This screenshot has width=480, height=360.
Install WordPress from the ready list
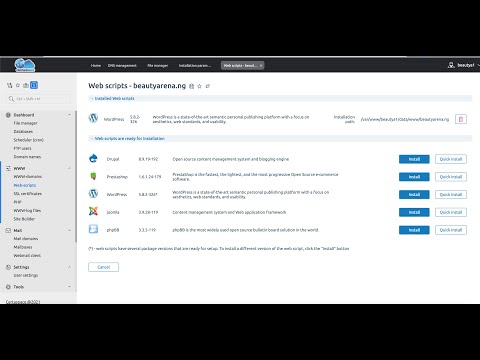coord(414,194)
